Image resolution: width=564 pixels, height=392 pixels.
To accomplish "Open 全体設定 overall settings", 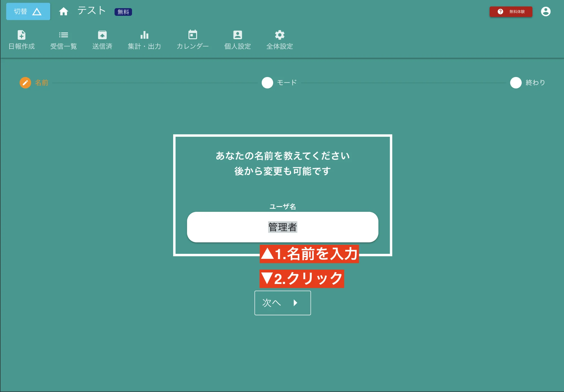I will 279,39.
